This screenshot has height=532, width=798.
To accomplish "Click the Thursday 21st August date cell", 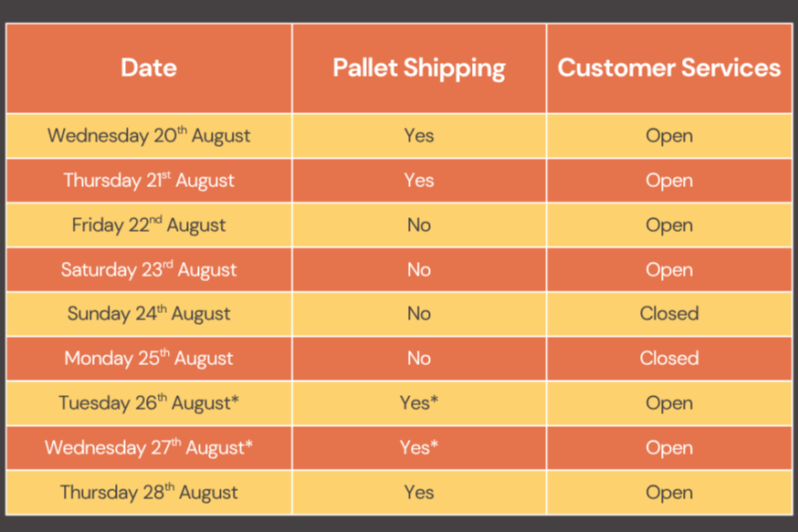I will point(149,181).
